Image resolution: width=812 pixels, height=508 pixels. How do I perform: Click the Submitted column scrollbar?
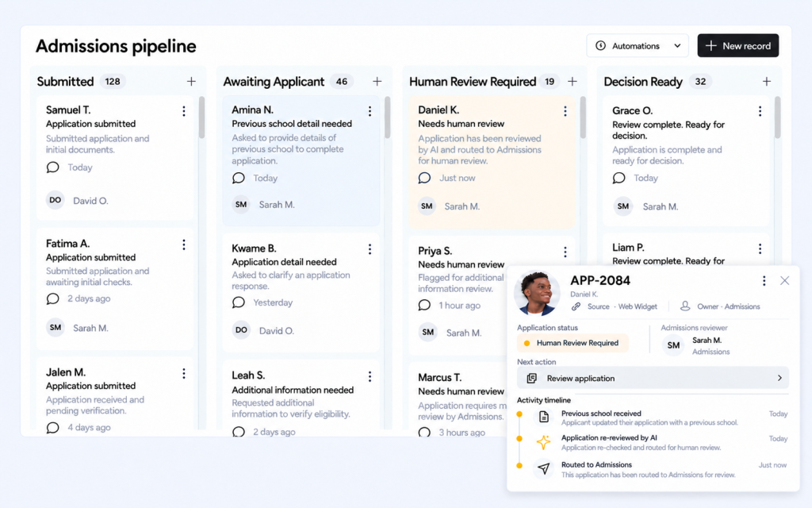pyautogui.click(x=201, y=117)
